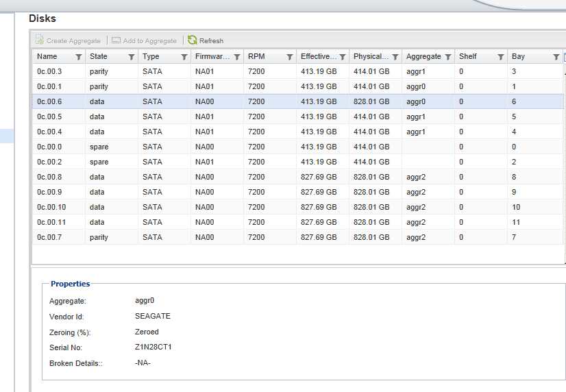
Task: Select disk 0c.00.11 row
Action: coord(298,222)
